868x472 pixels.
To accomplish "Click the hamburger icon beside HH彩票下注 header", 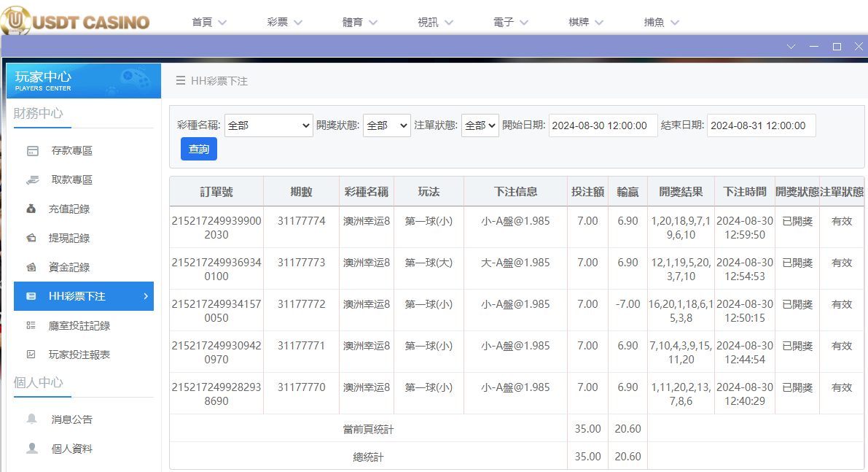I will coord(179,81).
